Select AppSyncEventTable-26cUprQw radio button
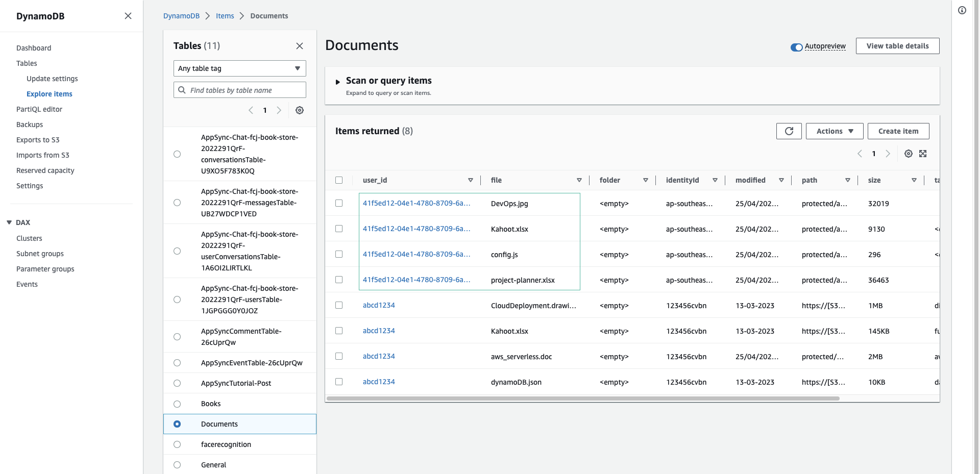 [177, 363]
